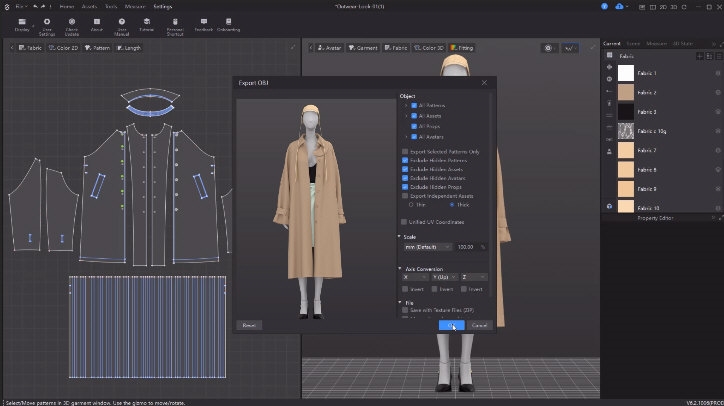
Task: Select the Length tab in 2D window
Action: coord(129,48)
